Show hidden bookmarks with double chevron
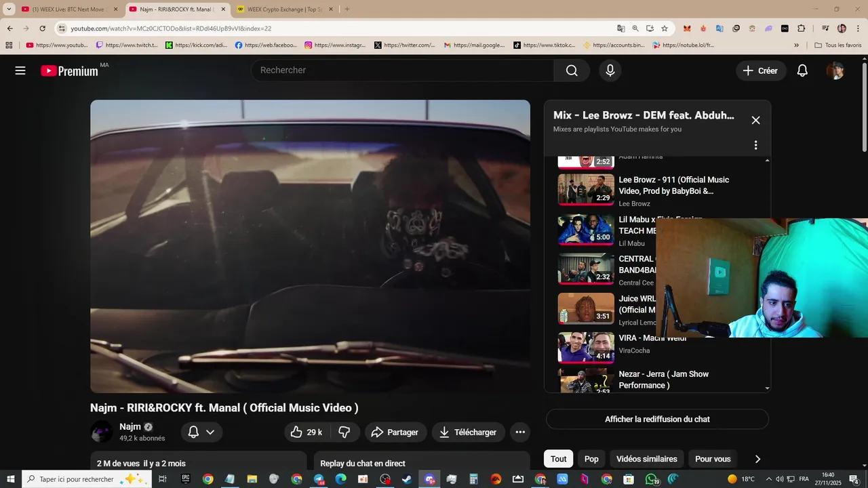The image size is (868, 488). 796,45
